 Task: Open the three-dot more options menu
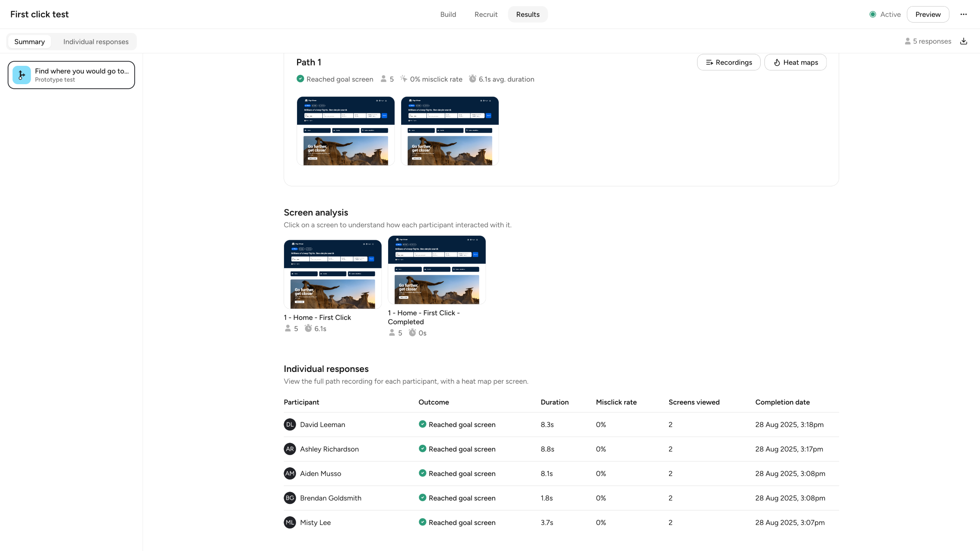pos(964,14)
